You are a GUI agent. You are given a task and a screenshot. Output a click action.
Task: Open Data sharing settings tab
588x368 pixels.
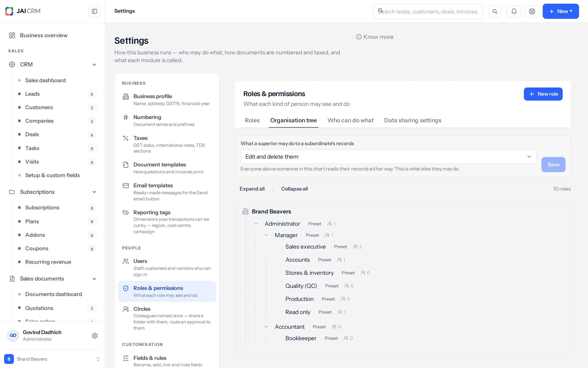[413, 120]
